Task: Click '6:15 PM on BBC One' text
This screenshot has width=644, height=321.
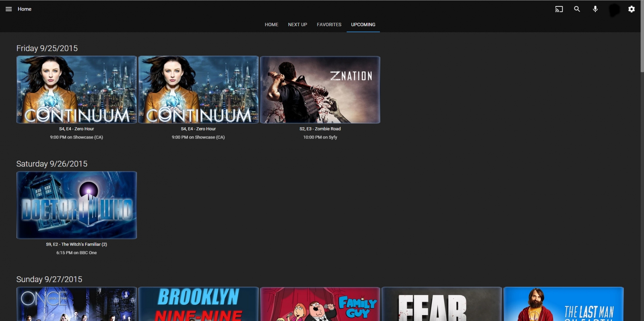Action: [x=76, y=253]
